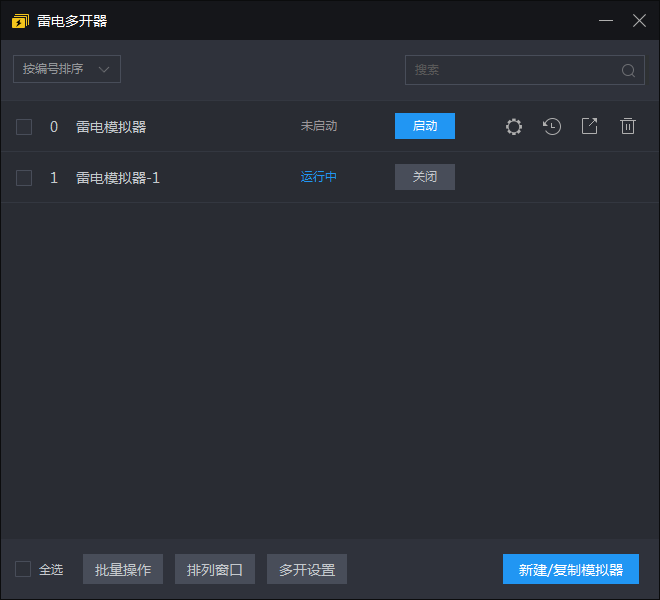The height and width of the screenshot is (600, 660).
Task: Delete 雷电模拟器 using the trash icon
Action: click(x=628, y=127)
